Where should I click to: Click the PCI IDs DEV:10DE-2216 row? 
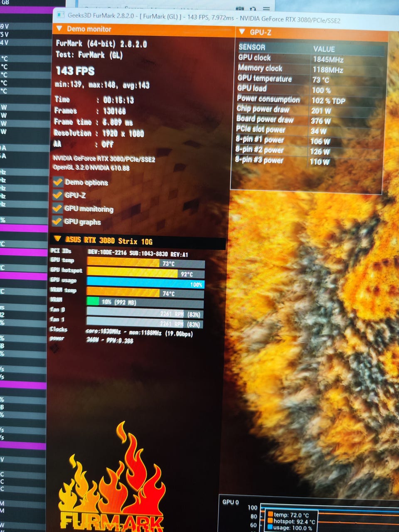point(119,253)
